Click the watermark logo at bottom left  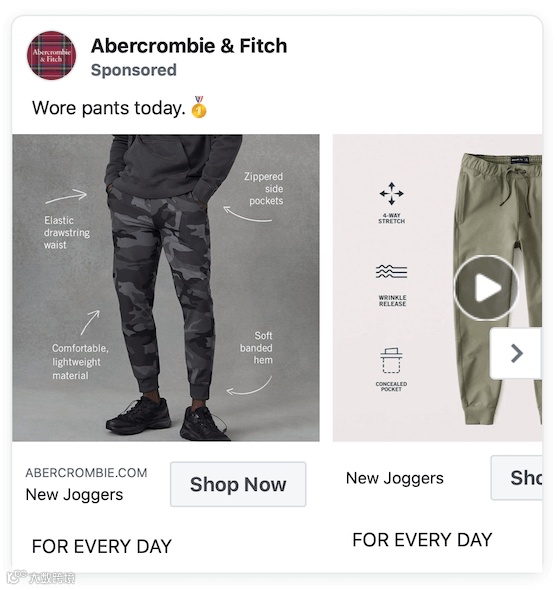pyautogui.click(x=41, y=577)
